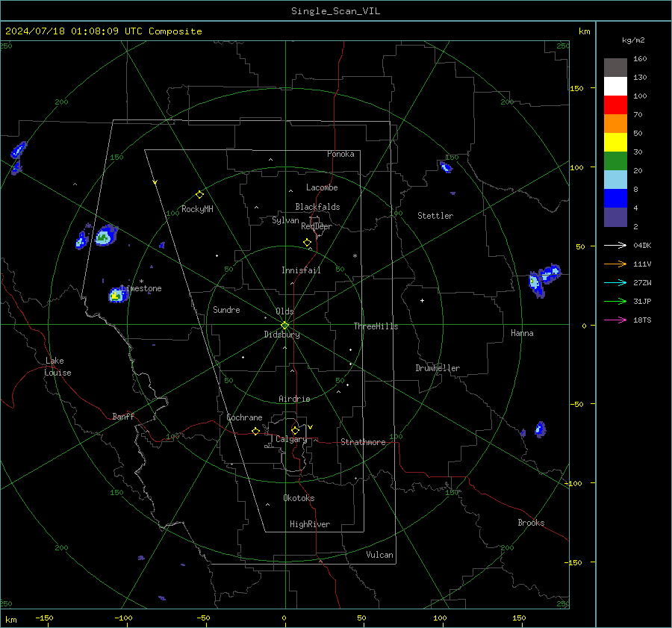
Task: Click the Hanna city label
Action: coord(522,333)
